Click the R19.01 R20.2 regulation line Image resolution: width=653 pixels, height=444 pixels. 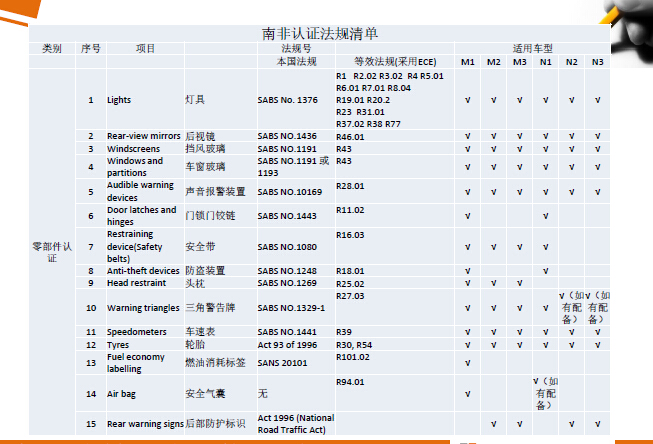tap(363, 100)
